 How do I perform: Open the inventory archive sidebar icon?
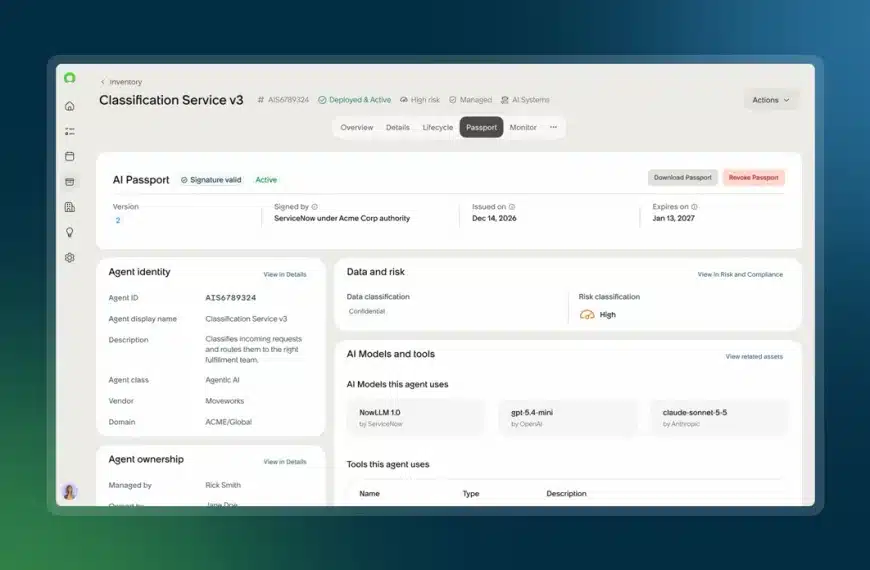coord(69,182)
